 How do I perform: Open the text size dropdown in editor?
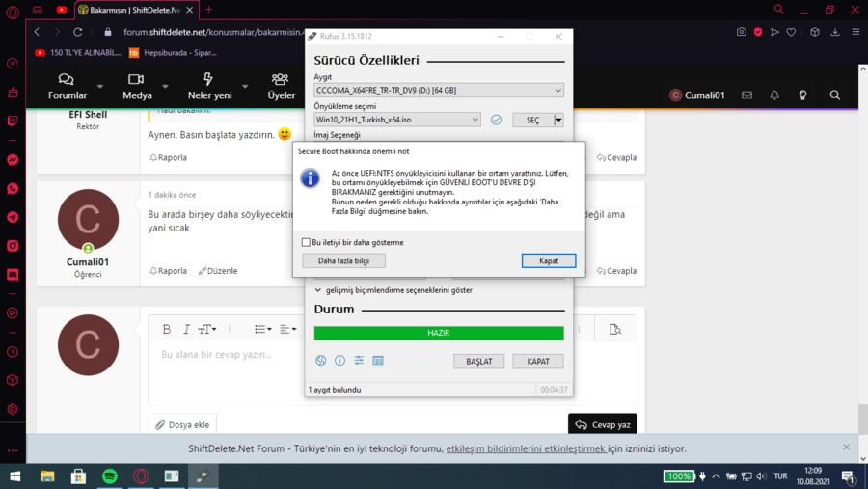tap(207, 330)
